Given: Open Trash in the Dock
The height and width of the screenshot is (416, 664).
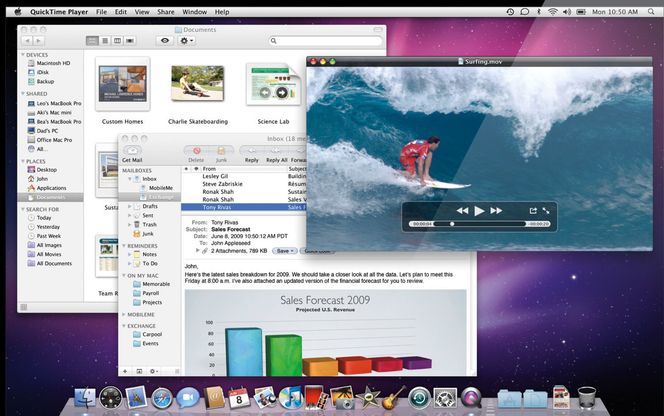Looking at the screenshot, I should click(x=587, y=397).
